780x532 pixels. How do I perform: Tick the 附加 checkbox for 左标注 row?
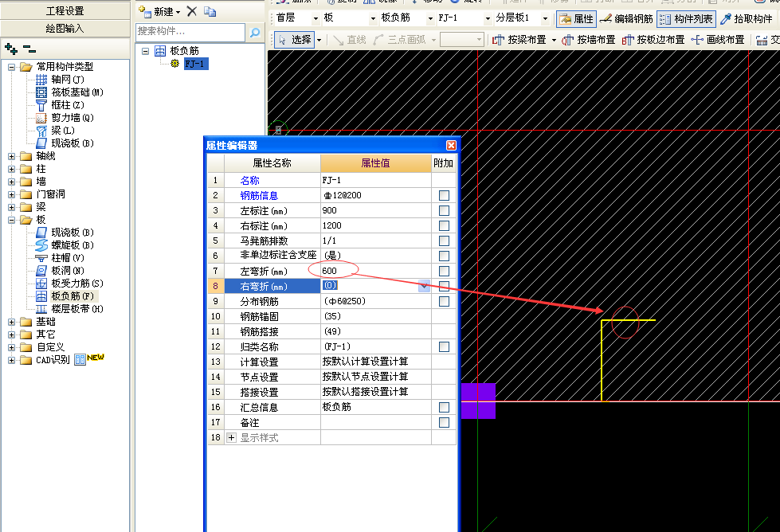point(444,210)
